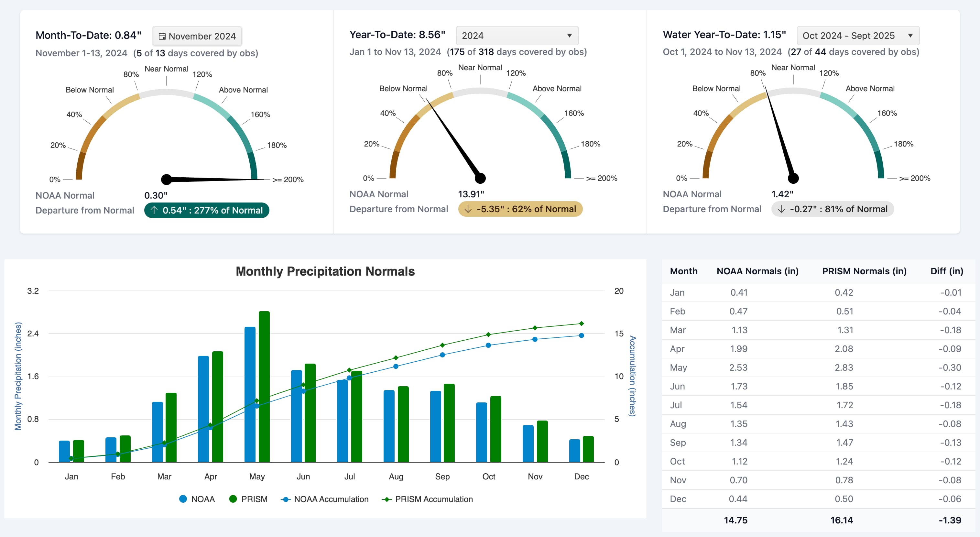Click the down arrow in Year-To-Date departure badge
980x537 pixels.
coord(468,209)
